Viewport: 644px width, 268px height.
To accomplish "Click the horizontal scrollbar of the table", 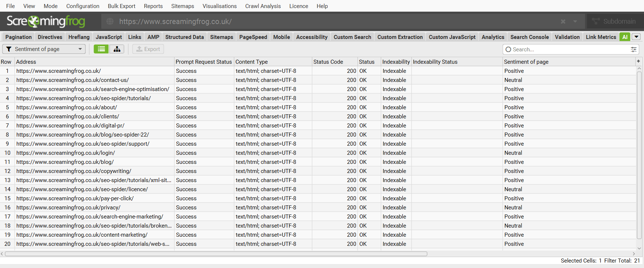I will [x=216, y=254].
